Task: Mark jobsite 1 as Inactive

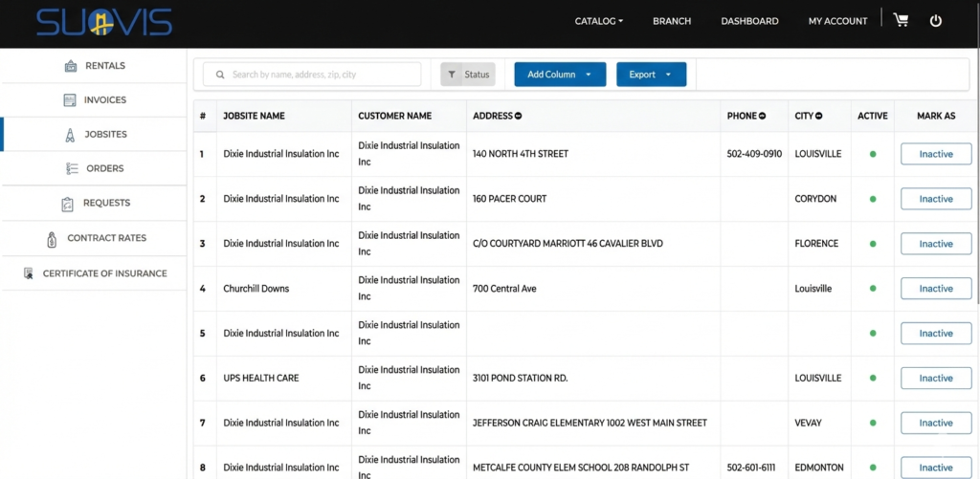Action: coord(935,154)
